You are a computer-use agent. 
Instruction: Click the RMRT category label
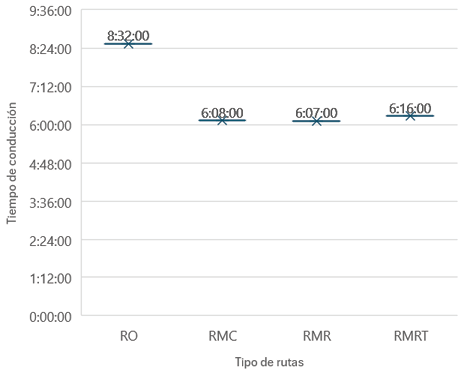411,336
